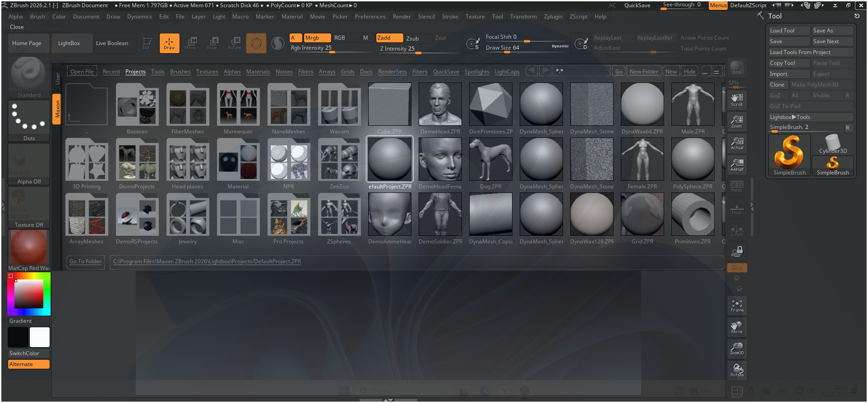
Task: Click the Zoom3D icon
Action: [737, 349]
